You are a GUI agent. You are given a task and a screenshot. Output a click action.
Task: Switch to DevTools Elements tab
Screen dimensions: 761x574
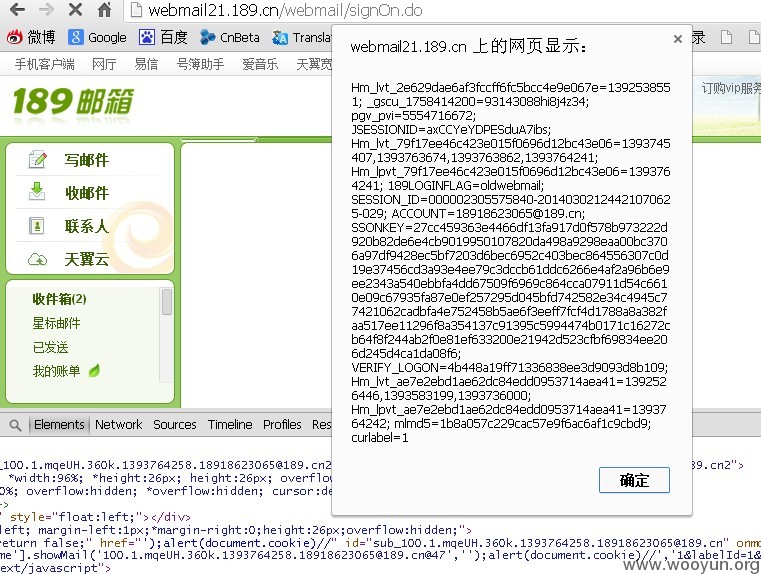click(x=59, y=425)
